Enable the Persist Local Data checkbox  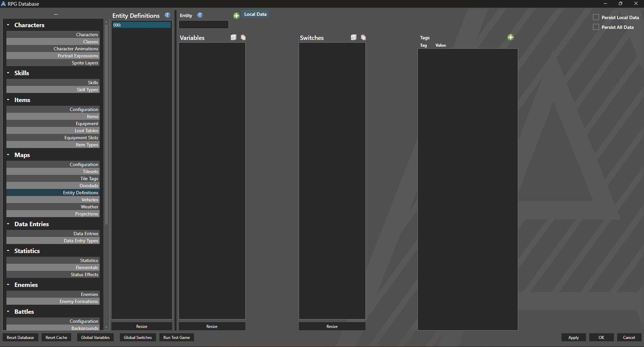point(596,17)
